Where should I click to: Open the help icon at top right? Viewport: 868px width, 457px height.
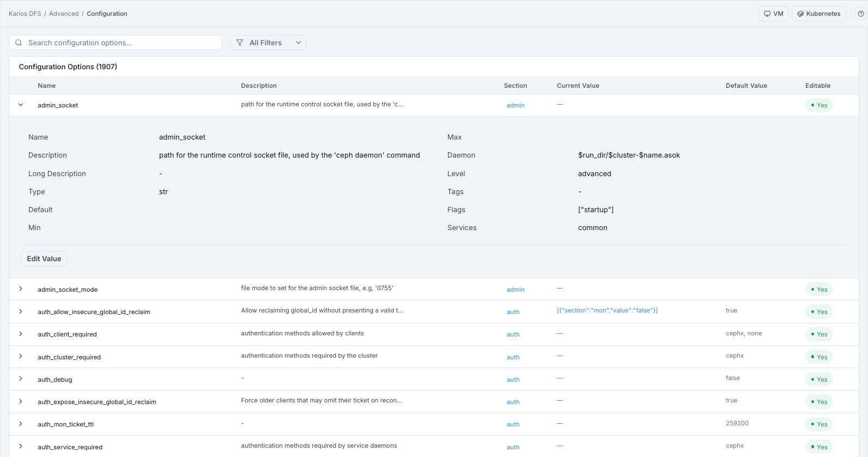click(861, 14)
